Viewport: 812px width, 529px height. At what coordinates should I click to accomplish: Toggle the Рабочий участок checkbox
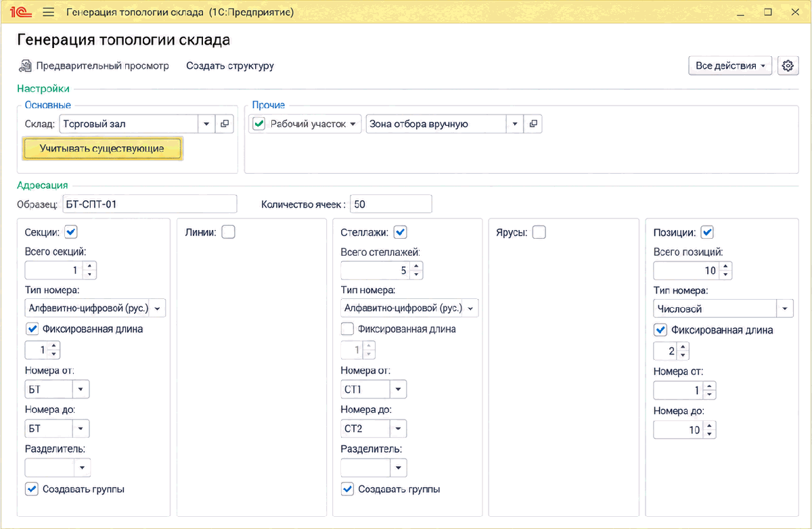point(258,124)
